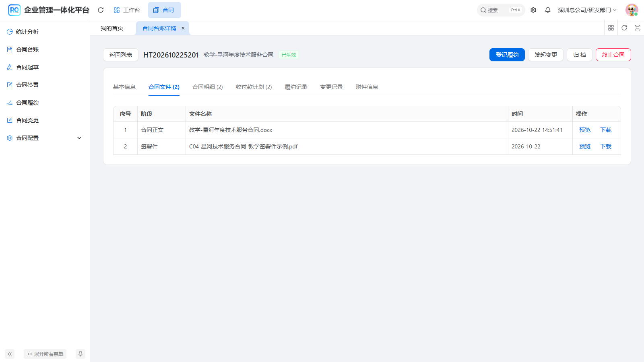Image resolution: width=644 pixels, height=362 pixels.
Task: Click the 已生效 status tag
Action: [289, 55]
